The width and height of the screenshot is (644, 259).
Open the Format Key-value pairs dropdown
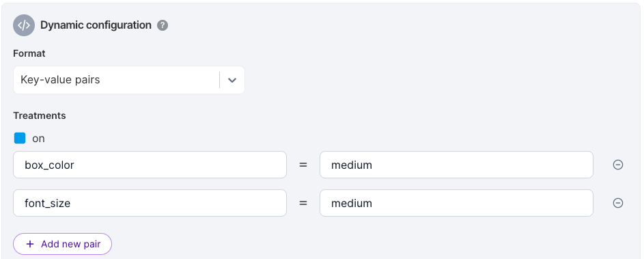pyautogui.click(x=129, y=80)
